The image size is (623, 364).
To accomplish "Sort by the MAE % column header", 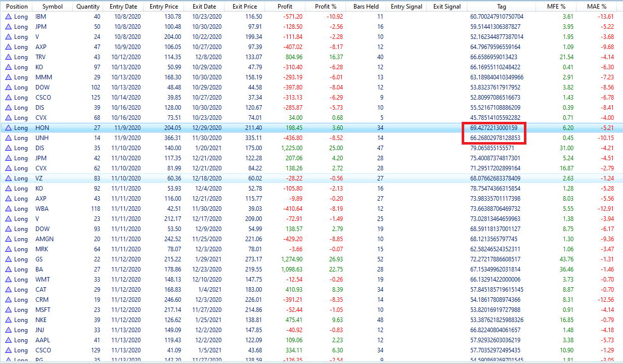I will (x=597, y=7).
